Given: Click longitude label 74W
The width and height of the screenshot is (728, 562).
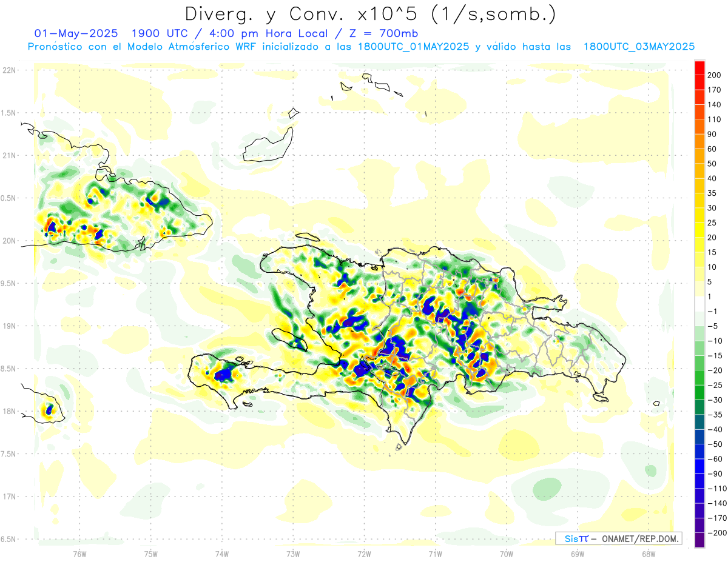Looking at the screenshot, I should click(x=222, y=554).
